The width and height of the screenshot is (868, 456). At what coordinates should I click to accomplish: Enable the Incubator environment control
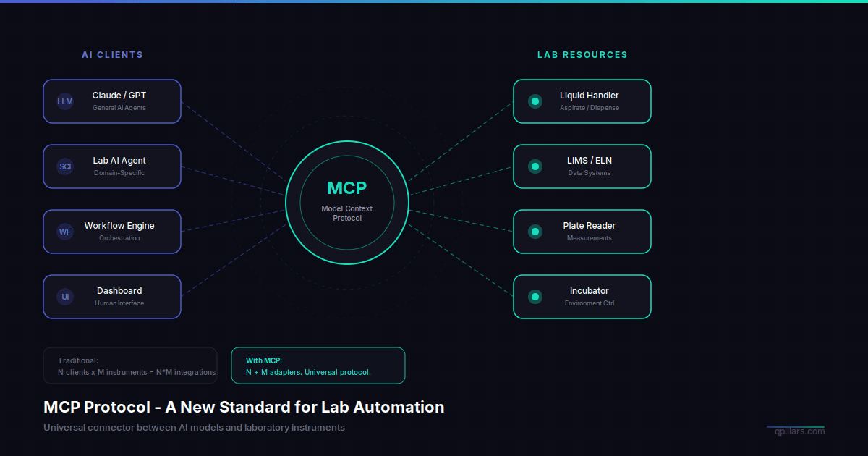pos(582,297)
